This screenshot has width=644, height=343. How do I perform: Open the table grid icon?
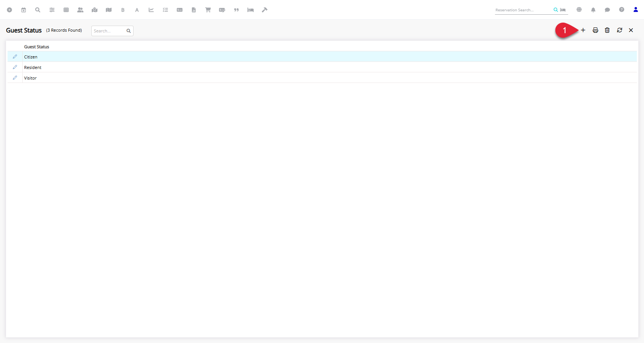(x=66, y=10)
